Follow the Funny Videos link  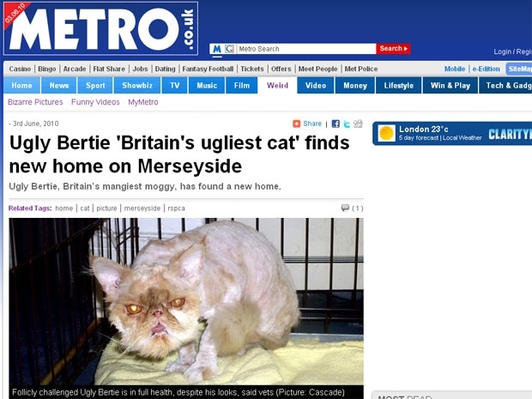(95, 102)
